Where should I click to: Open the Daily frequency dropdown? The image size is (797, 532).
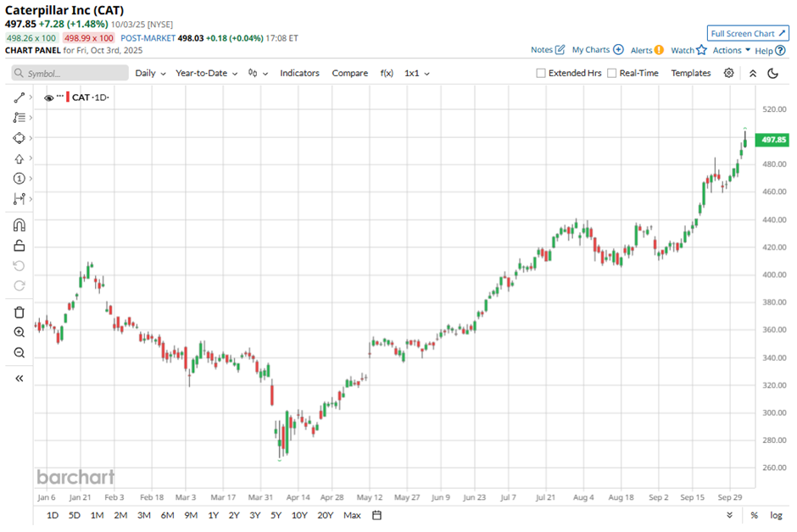click(x=150, y=73)
